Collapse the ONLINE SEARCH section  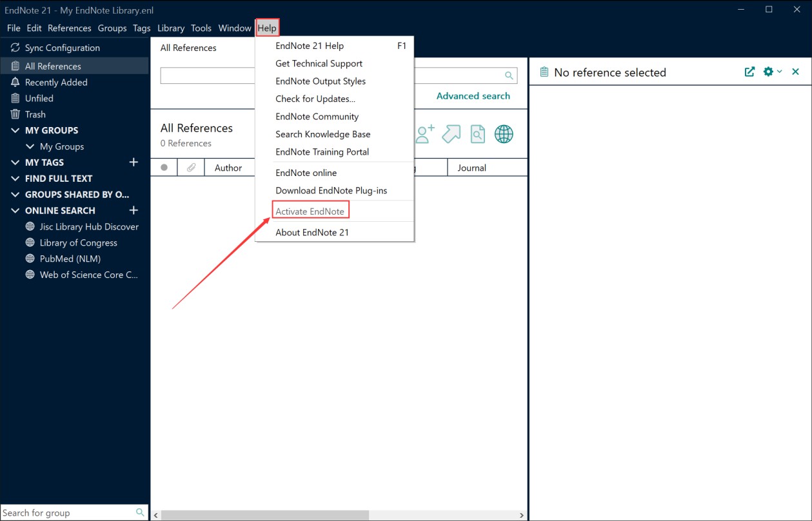pyautogui.click(x=15, y=211)
